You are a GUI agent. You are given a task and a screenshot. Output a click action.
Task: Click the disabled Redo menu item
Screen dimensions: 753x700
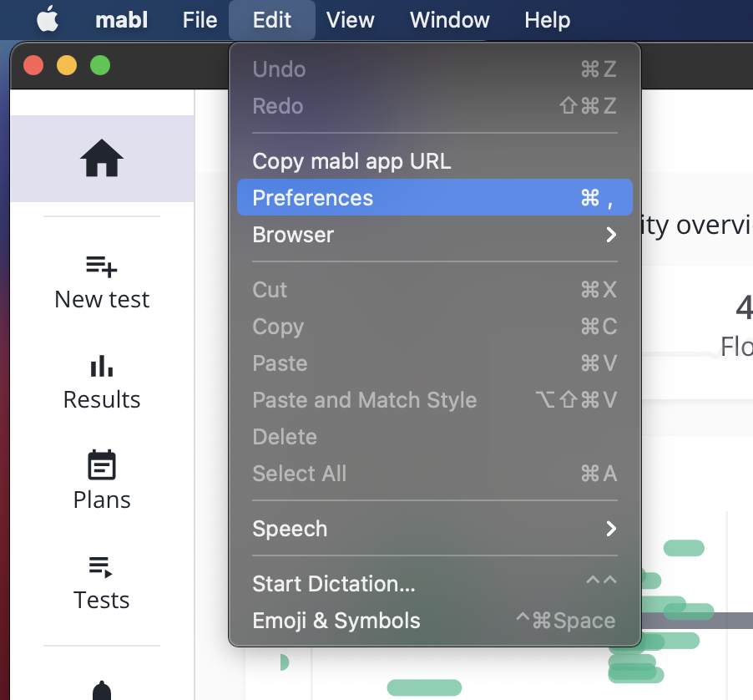(435, 106)
